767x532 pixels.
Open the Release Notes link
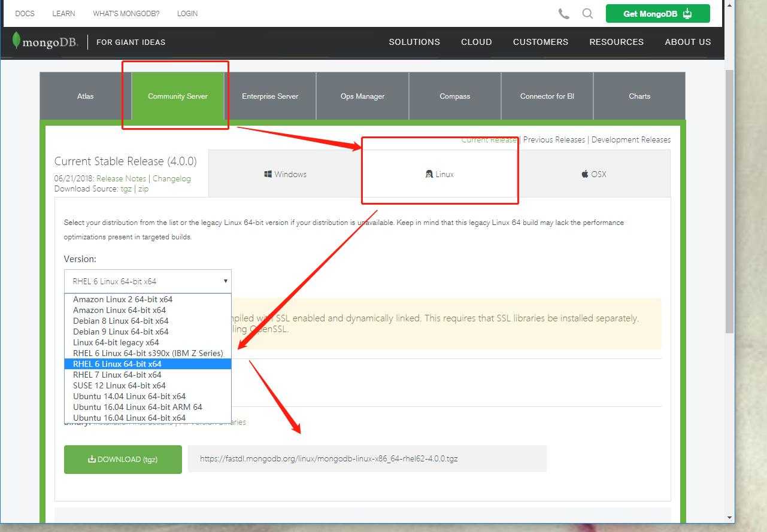tap(121, 178)
